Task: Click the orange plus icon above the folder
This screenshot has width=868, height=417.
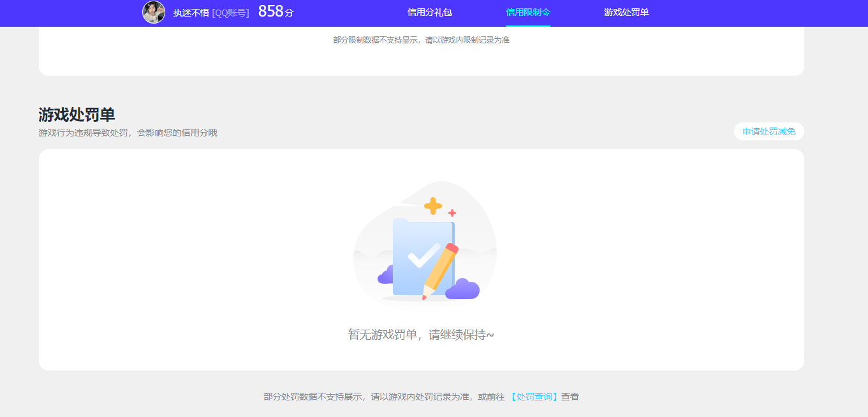Action: [433, 205]
